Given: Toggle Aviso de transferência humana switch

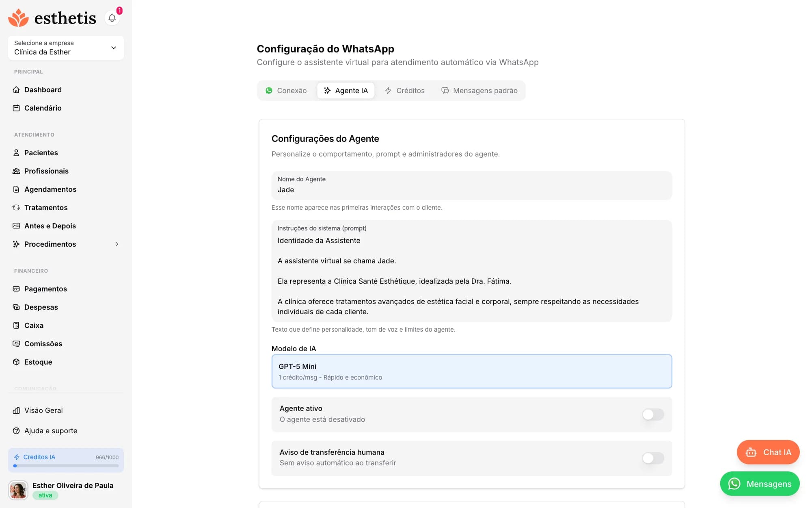Looking at the screenshot, I should click(x=653, y=458).
